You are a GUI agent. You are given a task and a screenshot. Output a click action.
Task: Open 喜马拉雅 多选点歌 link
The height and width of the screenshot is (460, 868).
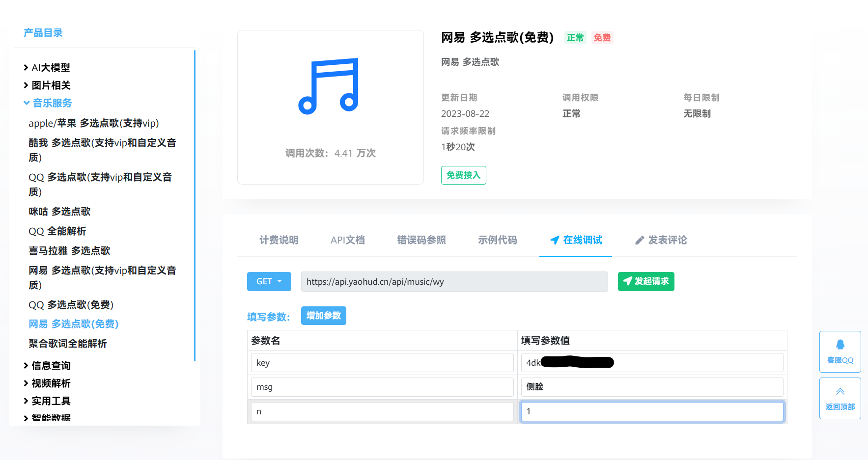(x=69, y=251)
